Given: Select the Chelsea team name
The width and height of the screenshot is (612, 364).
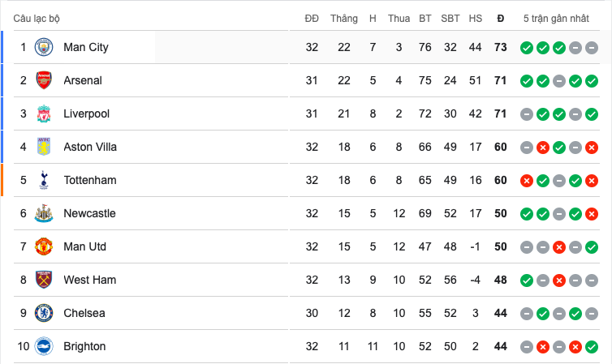Looking at the screenshot, I should click(x=84, y=313).
